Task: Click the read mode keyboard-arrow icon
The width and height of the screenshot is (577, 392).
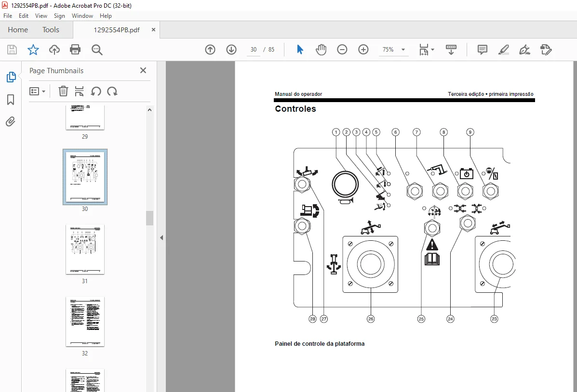Action: pos(451,50)
